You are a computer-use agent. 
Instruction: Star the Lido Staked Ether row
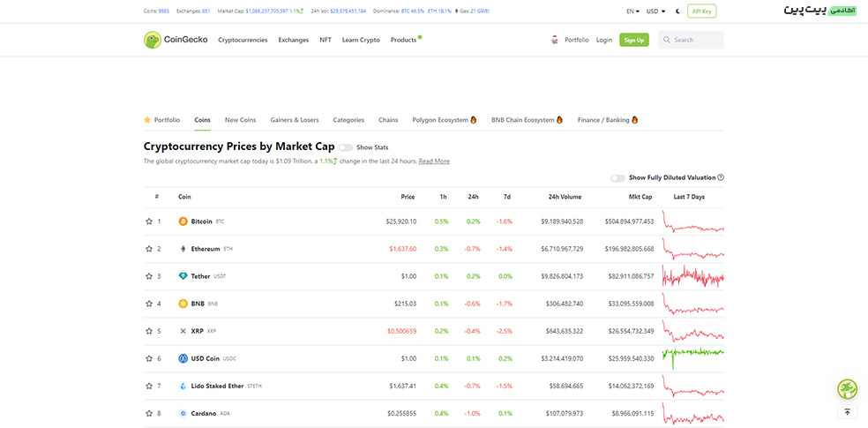pyautogui.click(x=149, y=386)
